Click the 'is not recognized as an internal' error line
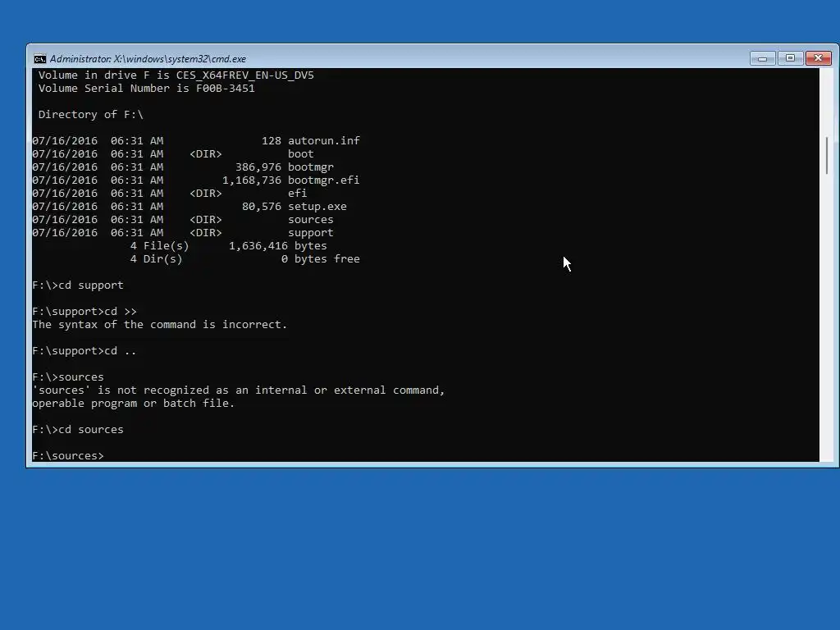This screenshot has width=840, height=630. (x=239, y=390)
